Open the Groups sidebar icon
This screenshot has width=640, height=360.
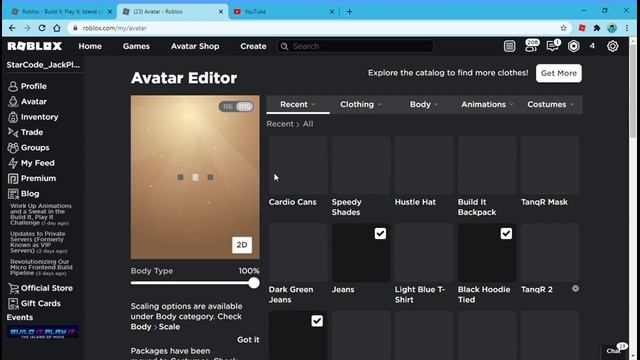point(13,148)
